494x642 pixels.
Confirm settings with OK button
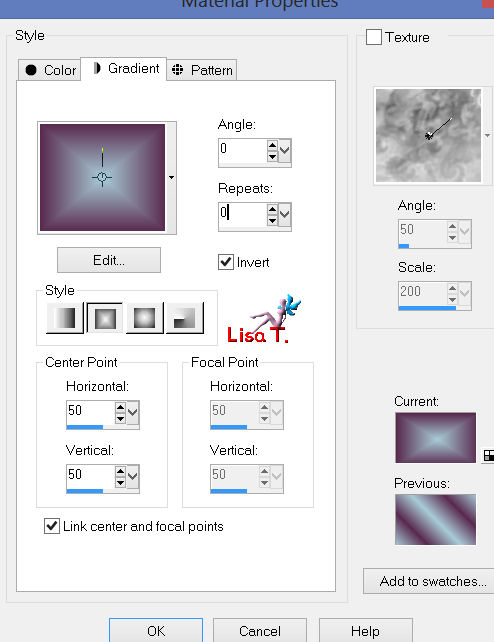[156, 631]
